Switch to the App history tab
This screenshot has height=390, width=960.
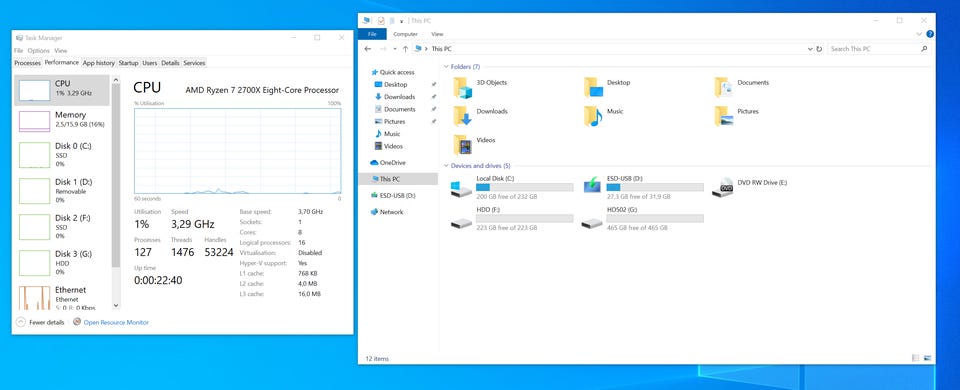tap(99, 63)
